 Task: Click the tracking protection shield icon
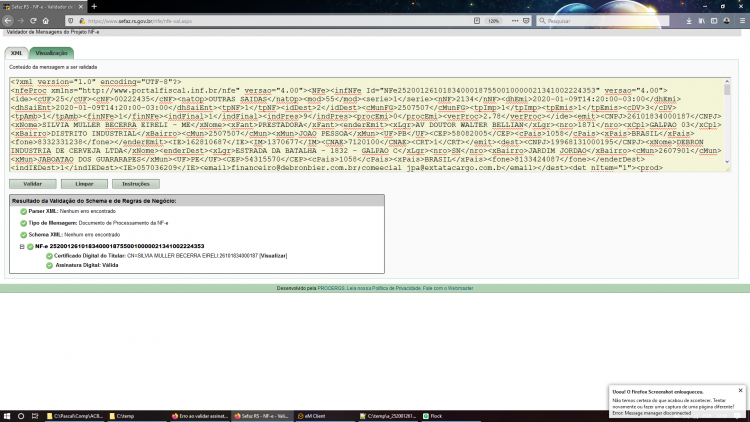(71, 21)
